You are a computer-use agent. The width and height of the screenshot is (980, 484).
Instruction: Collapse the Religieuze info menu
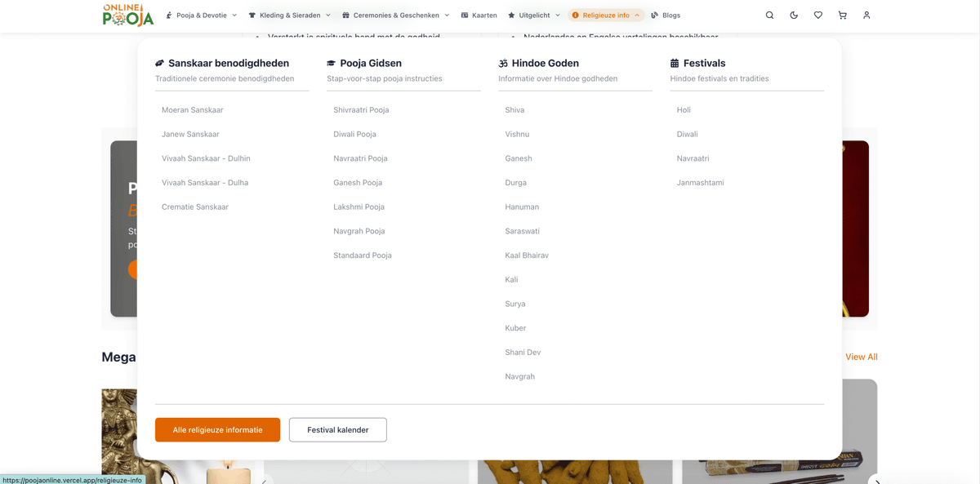click(606, 16)
